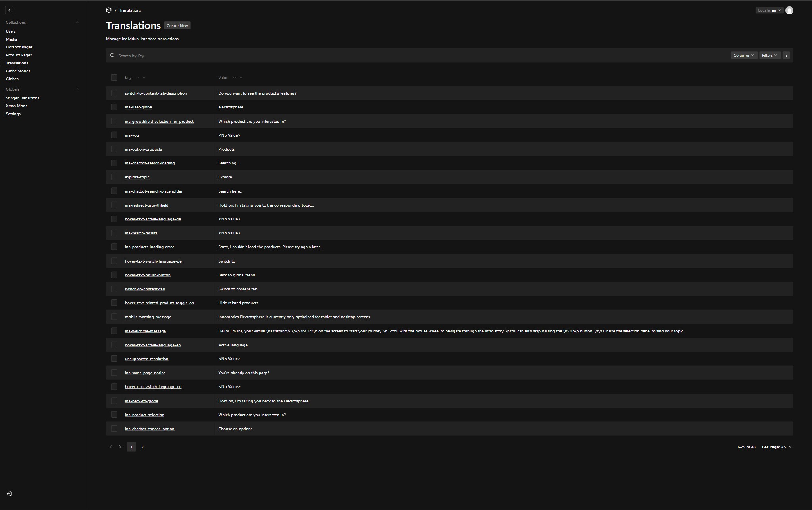Open the Media collection
812x510 pixels.
(x=12, y=39)
